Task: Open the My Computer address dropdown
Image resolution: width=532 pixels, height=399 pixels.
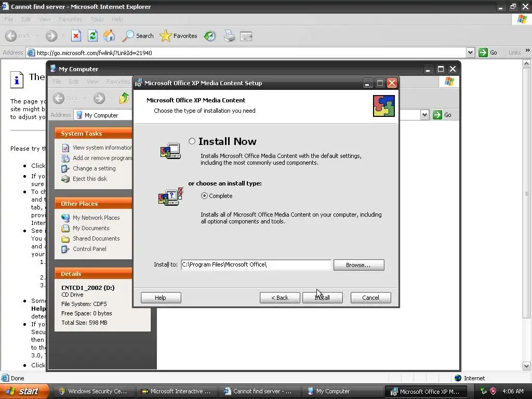Action: pos(424,115)
